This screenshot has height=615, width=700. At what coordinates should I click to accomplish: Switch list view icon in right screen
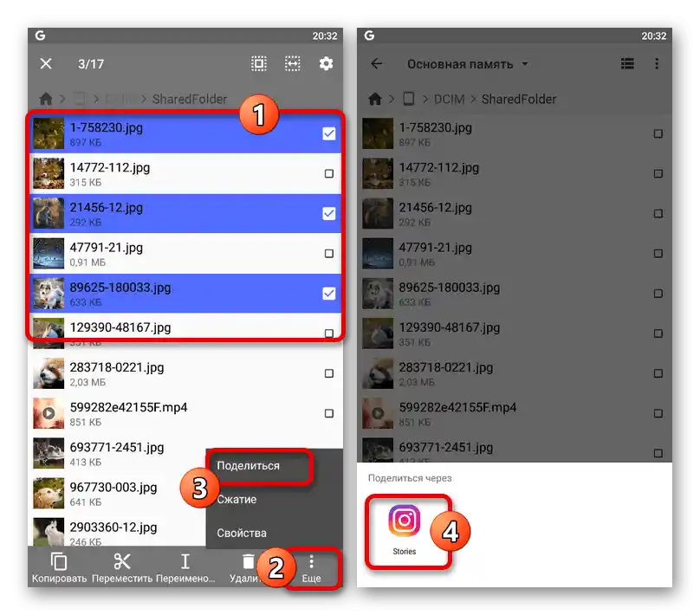tap(627, 64)
